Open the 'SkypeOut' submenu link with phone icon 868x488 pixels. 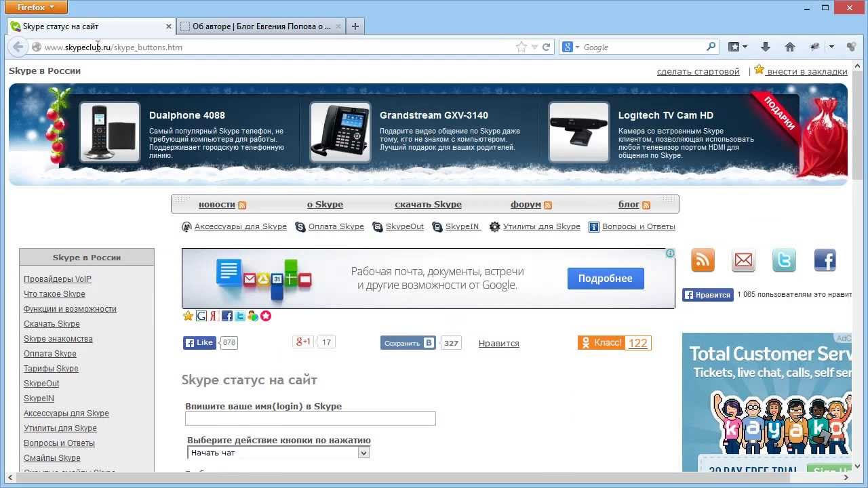[x=405, y=226]
